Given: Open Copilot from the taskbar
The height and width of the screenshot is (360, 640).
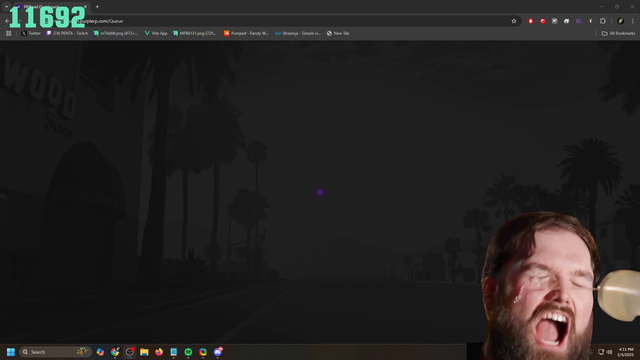Looking at the screenshot, I should coord(100,352).
